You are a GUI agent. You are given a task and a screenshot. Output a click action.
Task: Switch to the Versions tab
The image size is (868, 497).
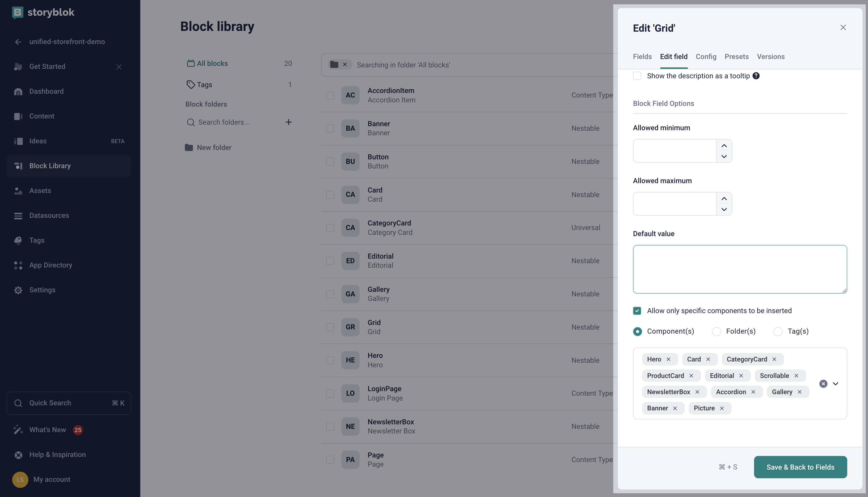click(x=771, y=57)
